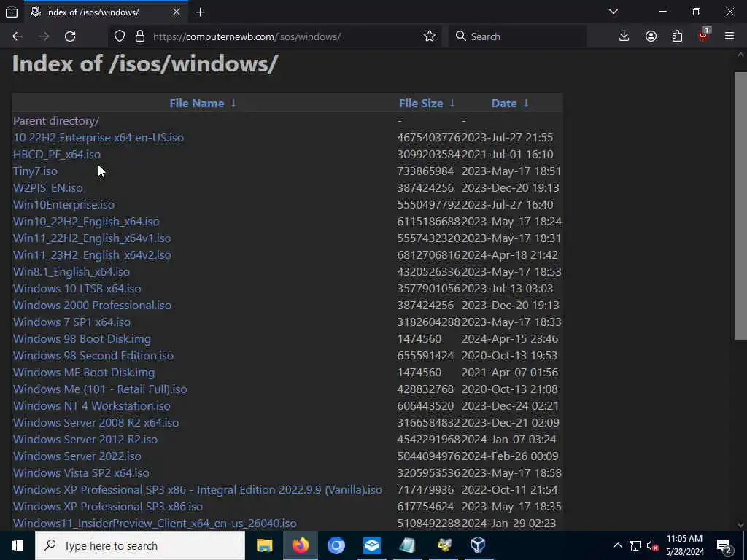Download XP Integral Edition 2022.9.9 (Vanilla).iso
Screen dimensions: 747x560
[198, 489]
